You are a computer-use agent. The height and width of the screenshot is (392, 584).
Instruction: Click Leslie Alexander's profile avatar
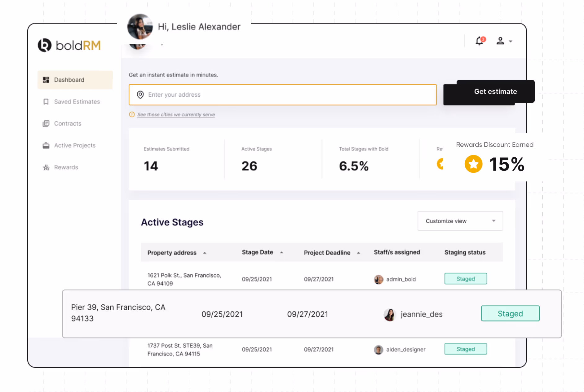click(140, 27)
